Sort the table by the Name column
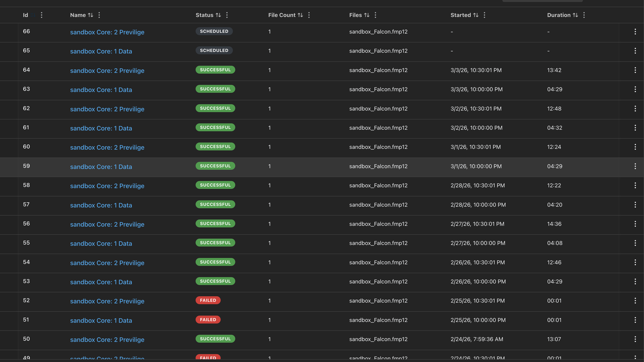 click(x=91, y=15)
